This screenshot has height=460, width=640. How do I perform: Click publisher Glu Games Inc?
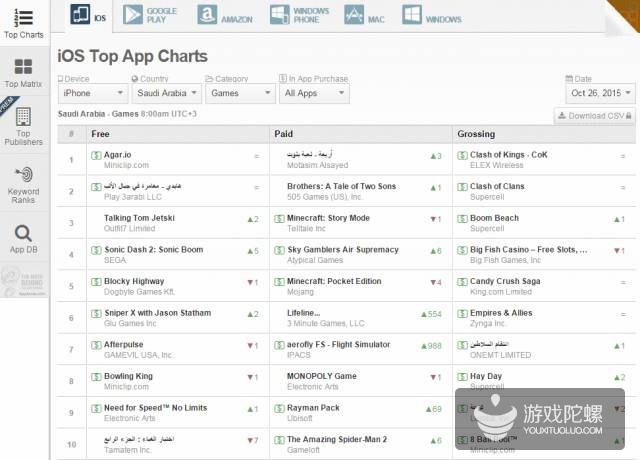click(x=130, y=323)
